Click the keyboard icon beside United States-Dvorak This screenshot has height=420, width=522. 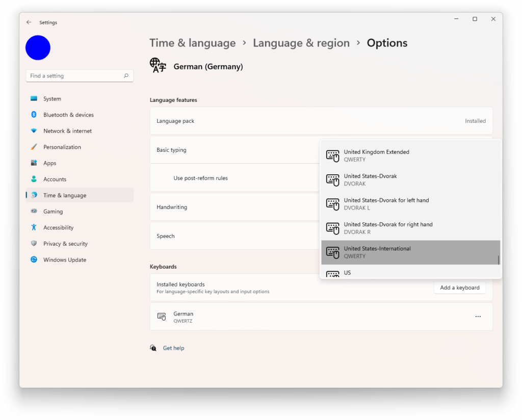pos(333,180)
